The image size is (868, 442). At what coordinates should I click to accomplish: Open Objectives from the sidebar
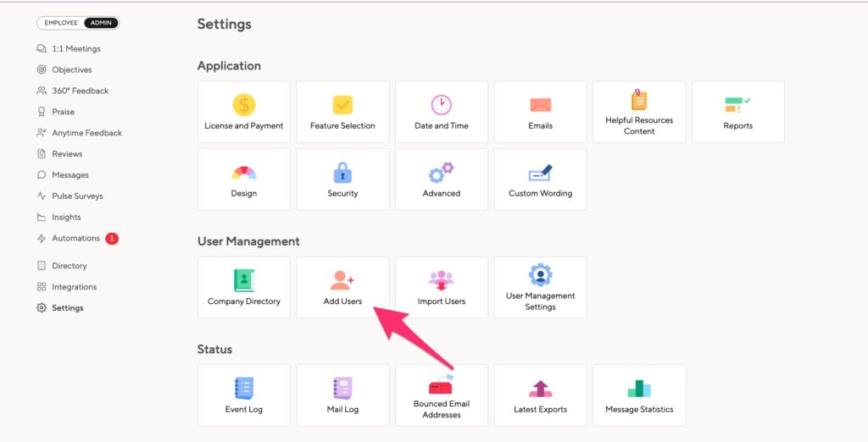point(64,69)
